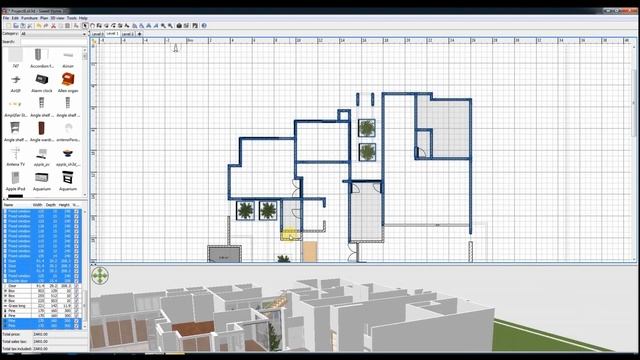The width and height of the screenshot is (640, 360).
Task: Select the Create dimensions tool
Action: tap(120, 25)
